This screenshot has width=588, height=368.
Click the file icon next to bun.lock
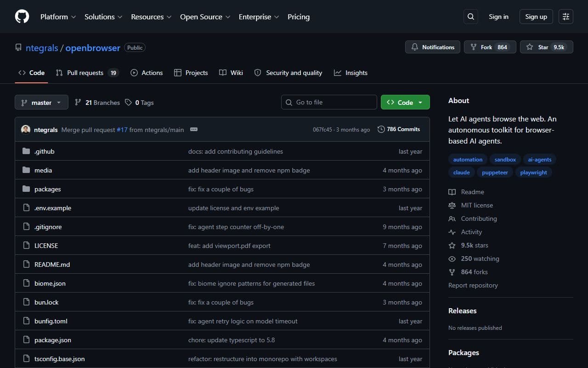[x=26, y=302]
